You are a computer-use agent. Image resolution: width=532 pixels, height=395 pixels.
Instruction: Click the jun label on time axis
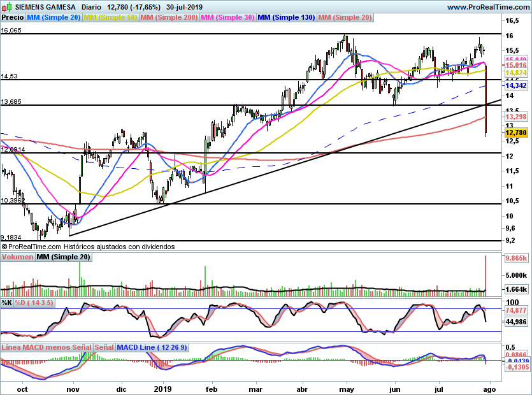pos(395,389)
